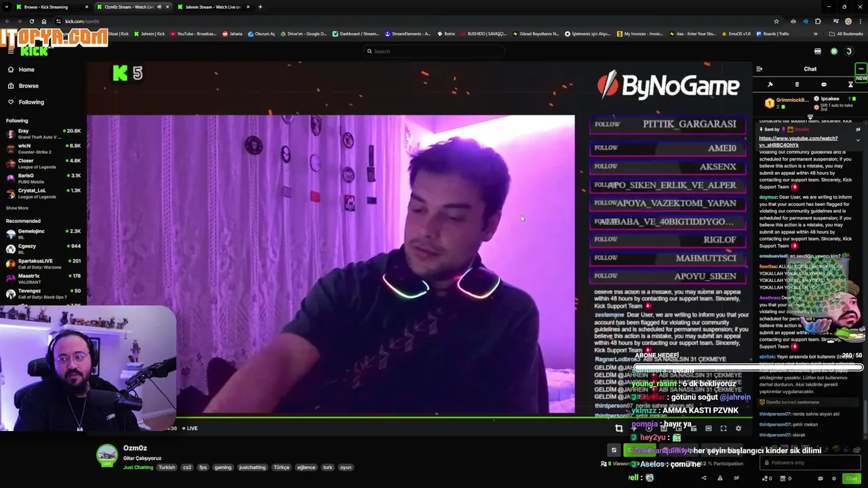The image size is (868, 488).
Task: Click the pin icon in chat toolbar
Action: coord(770,85)
